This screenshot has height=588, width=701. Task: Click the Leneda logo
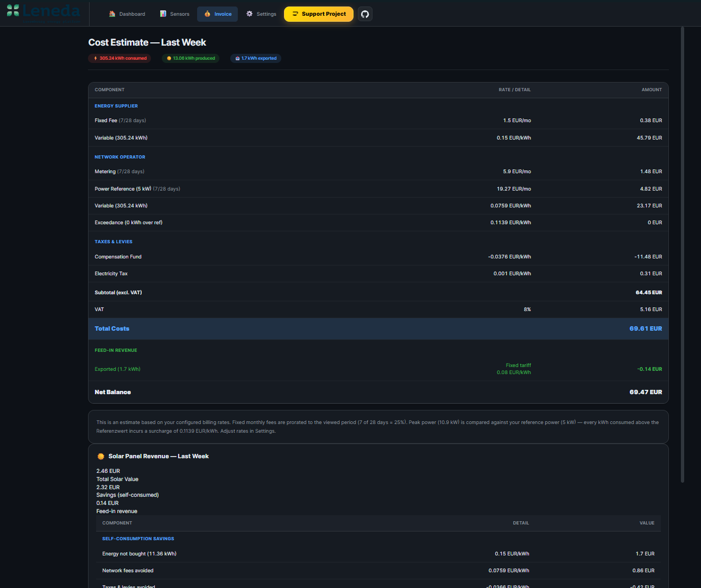43,10
